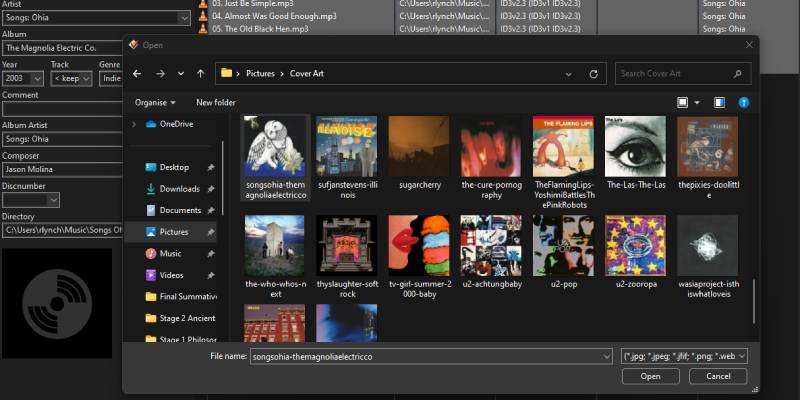Screen dimensions: 800x400
Task: Go up one folder level
Action: point(201,73)
